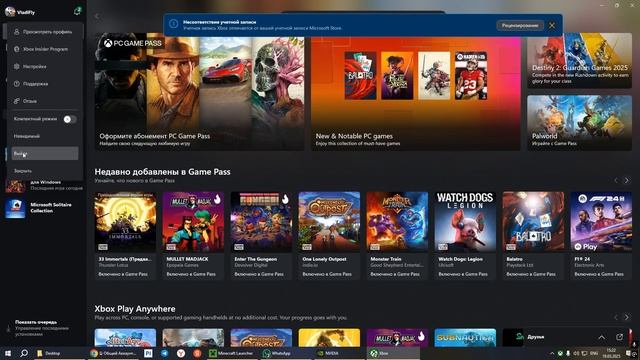Open the Palworld tile
640x360 pixels.
pos(579,123)
